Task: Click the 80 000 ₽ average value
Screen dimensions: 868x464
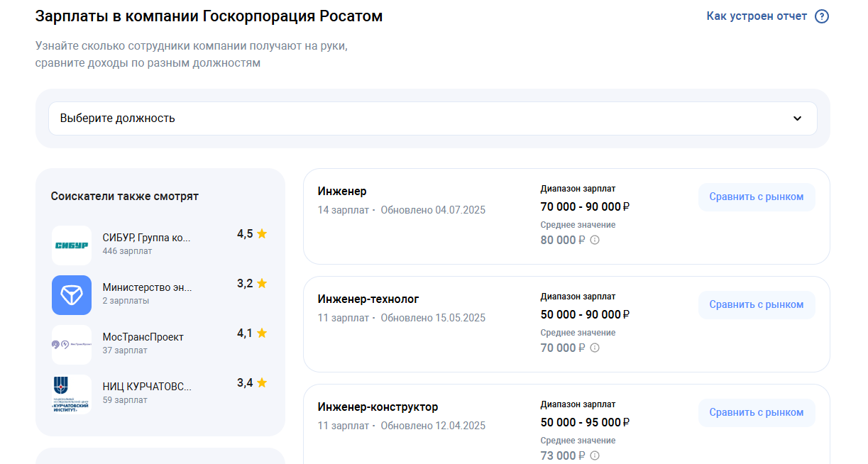Action: pyautogui.click(x=563, y=240)
